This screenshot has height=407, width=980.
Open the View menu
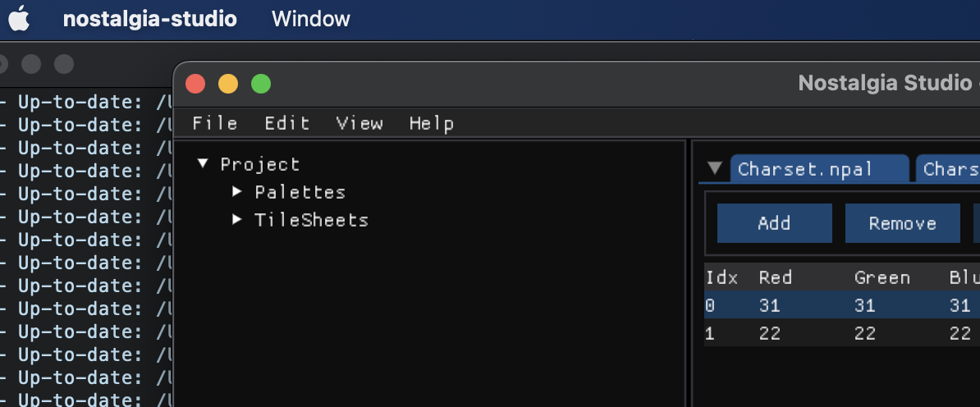coord(359,123)
